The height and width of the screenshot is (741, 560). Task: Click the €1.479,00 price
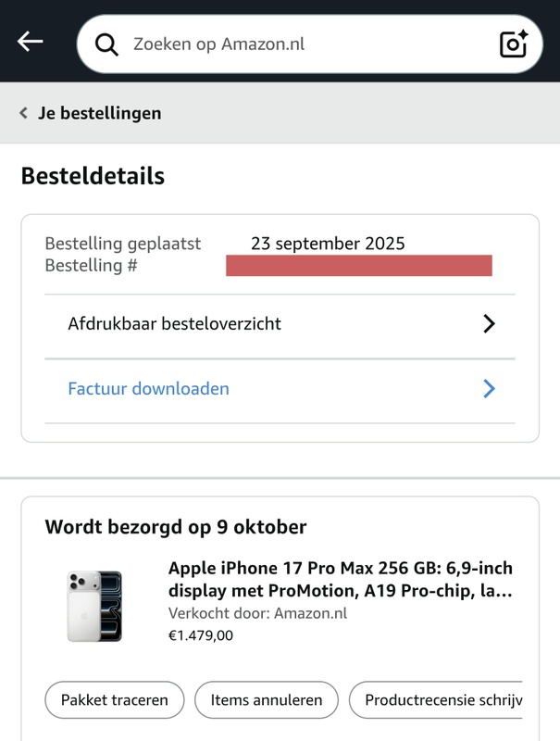201,635
